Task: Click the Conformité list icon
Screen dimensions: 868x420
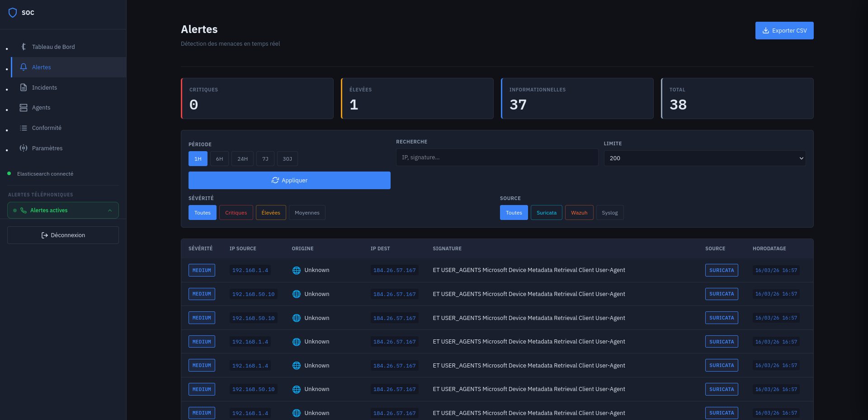Action: click(x=24, y=128)
